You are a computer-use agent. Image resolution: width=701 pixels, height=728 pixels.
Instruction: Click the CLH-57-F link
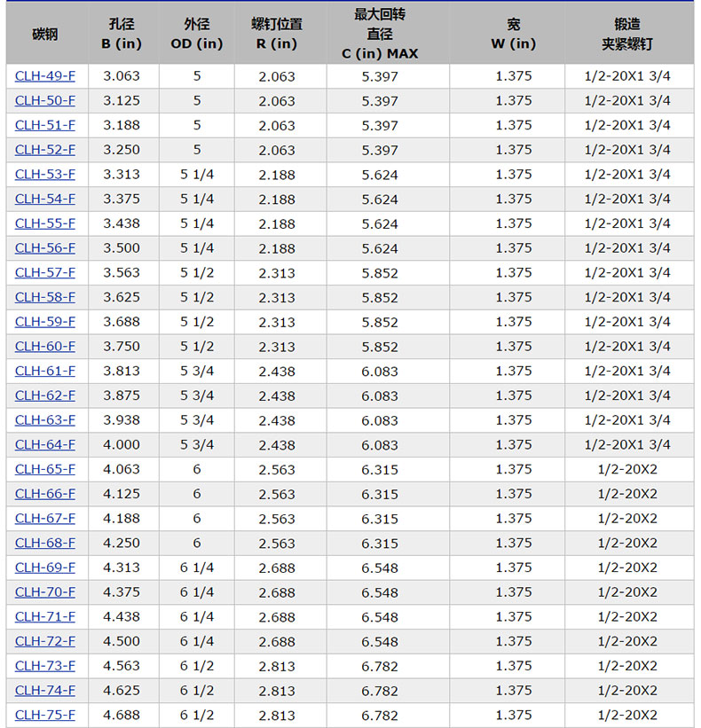click(45, 273)
